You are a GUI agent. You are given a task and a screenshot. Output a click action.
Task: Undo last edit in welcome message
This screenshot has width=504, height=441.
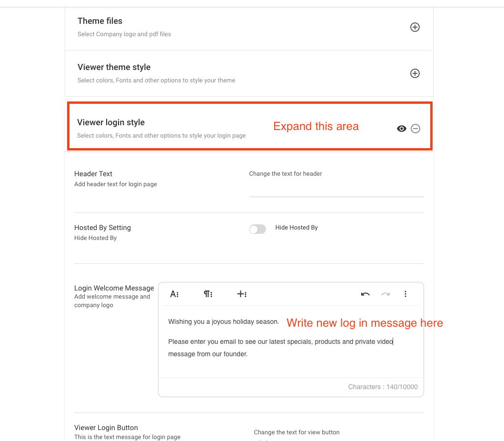pos(366,294)
